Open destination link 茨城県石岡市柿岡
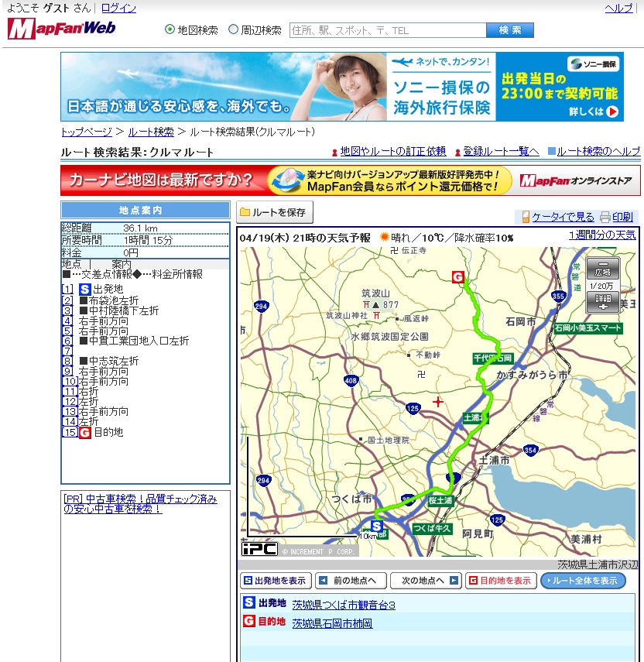644x662 pixels. click(x=332, y=623)
